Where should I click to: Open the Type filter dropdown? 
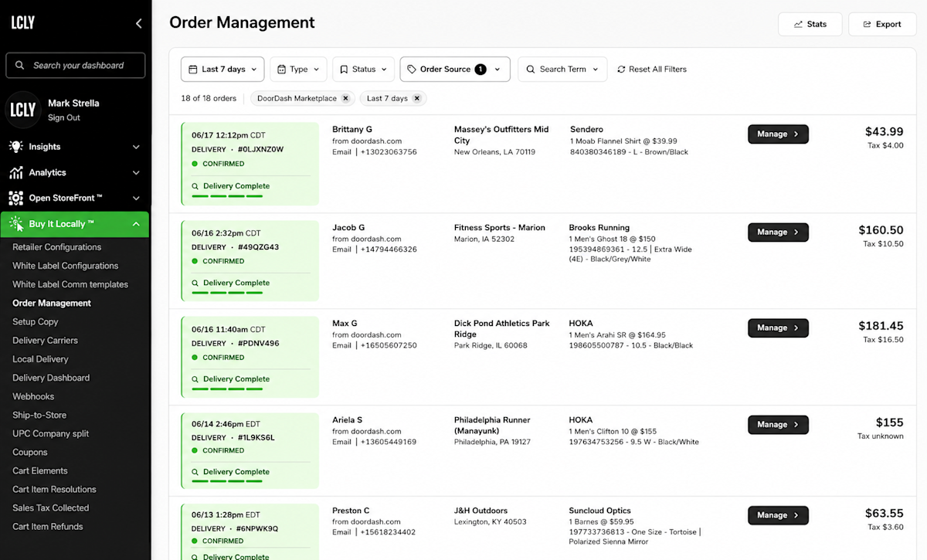tap(299, 70)
